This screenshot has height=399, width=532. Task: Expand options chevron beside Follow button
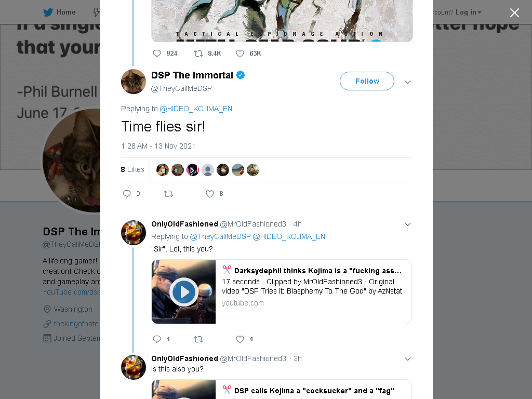408,82
